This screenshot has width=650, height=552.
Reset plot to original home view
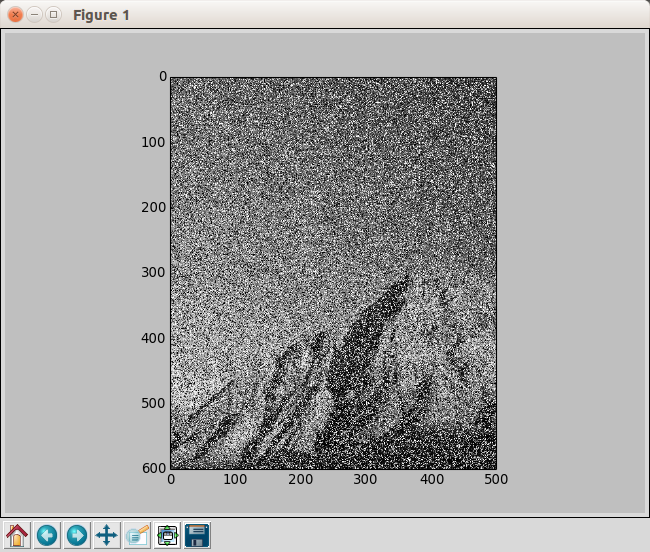17,535
